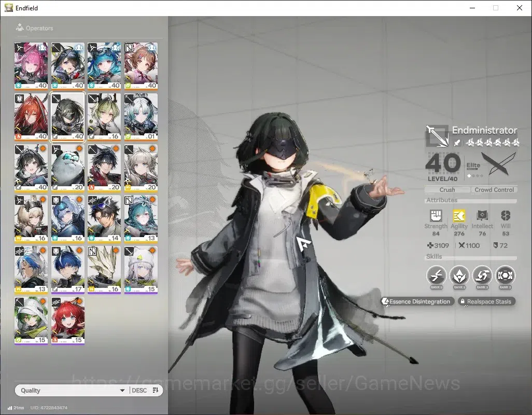The image size is (532, 415).
Task: Click the operator class icon beside Endministrator
Action: pyautogui.click(x=437, y=136)
